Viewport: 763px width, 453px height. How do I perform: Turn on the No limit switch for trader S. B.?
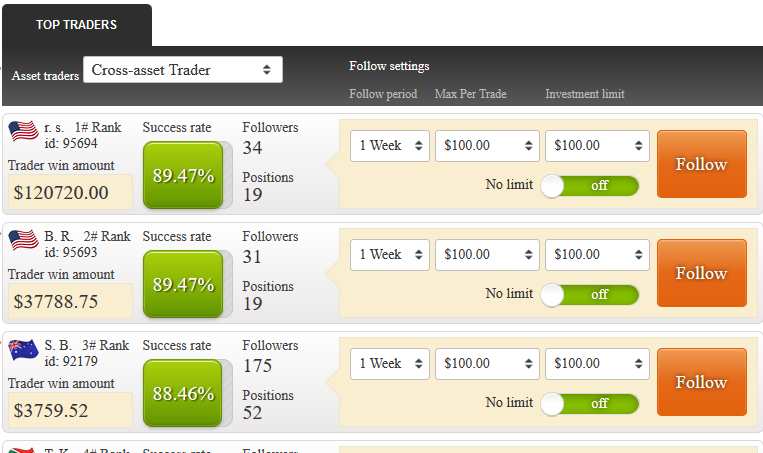coord(590,404)
